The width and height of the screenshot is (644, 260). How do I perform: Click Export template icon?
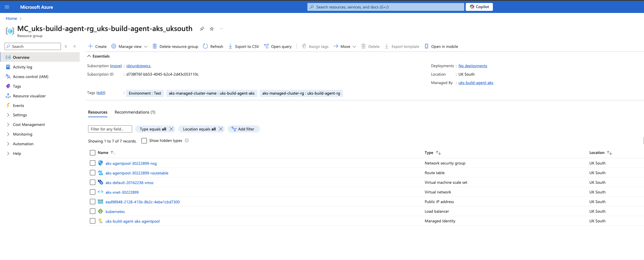tap(387, 46)
